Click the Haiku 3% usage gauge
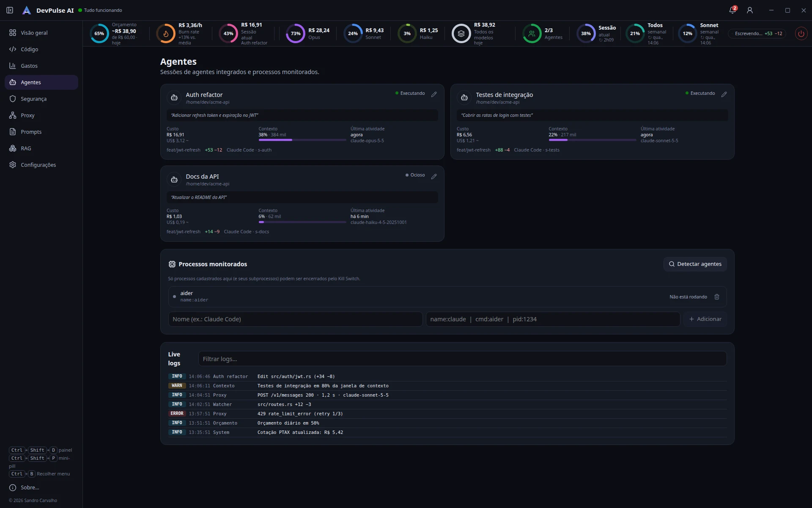This screenshot has width=812, height=508. click(x=407, y=33)
